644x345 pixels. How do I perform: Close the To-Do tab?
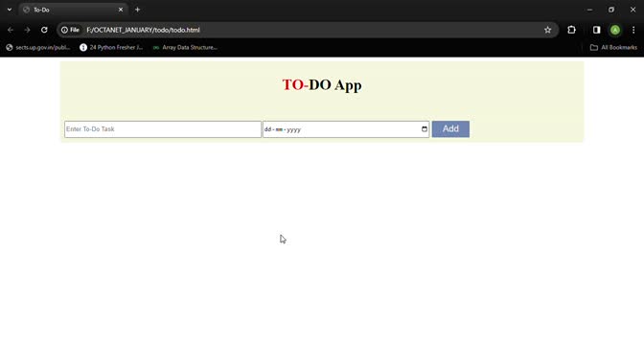point(121,10)
